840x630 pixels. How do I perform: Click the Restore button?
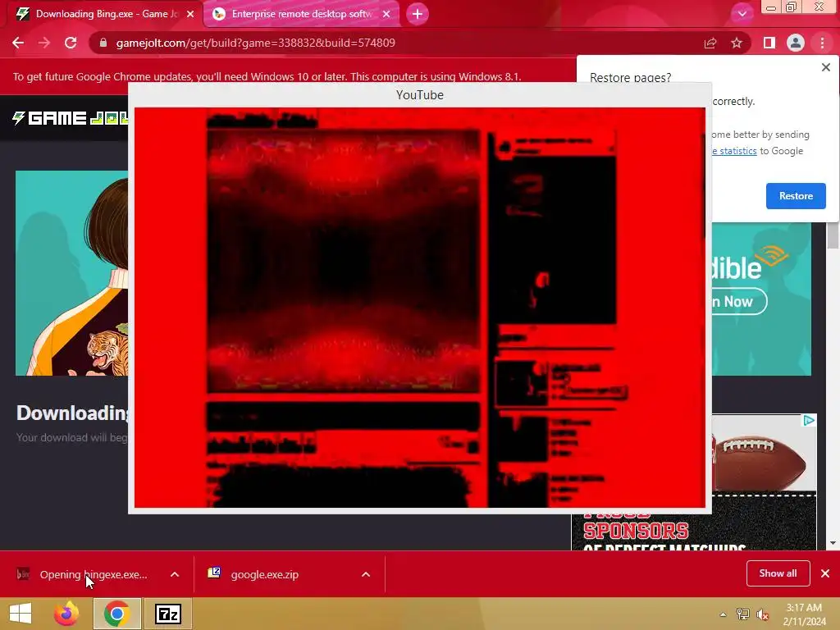coord(796,196)
